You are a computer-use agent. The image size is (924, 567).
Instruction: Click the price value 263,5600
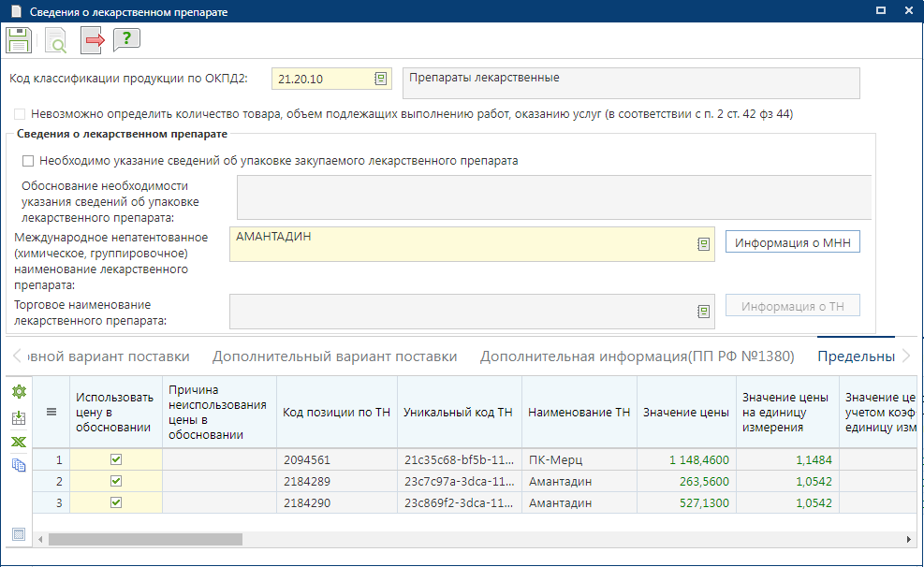point(686,481)
